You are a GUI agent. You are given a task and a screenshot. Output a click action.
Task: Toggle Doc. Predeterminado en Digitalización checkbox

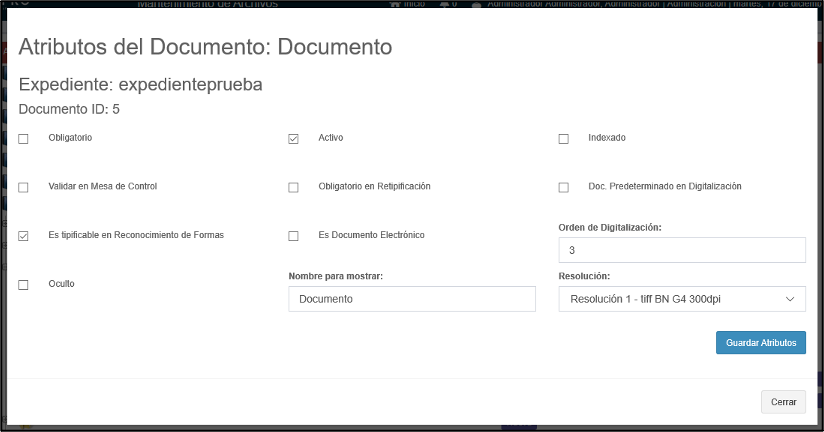click(563, 187)
